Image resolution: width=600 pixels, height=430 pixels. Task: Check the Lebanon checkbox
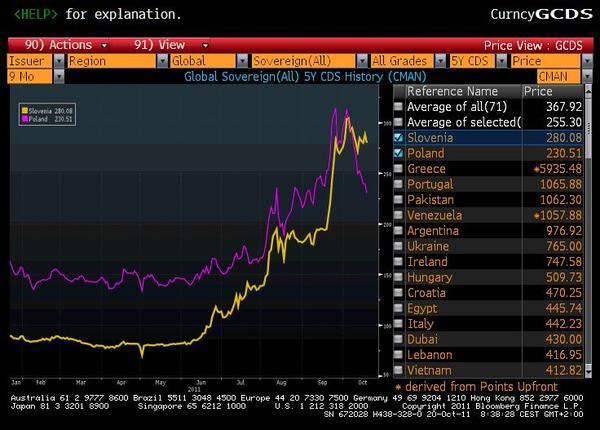click(398, 355)
